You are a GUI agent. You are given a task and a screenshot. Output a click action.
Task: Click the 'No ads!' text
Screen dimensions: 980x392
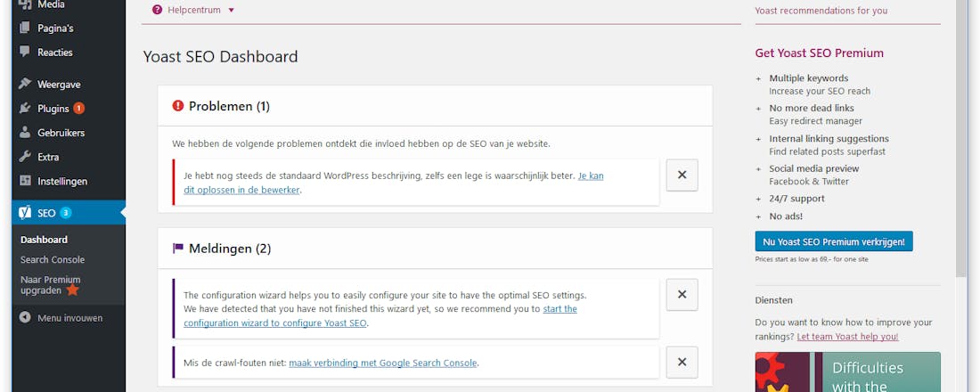pos(787,216)
